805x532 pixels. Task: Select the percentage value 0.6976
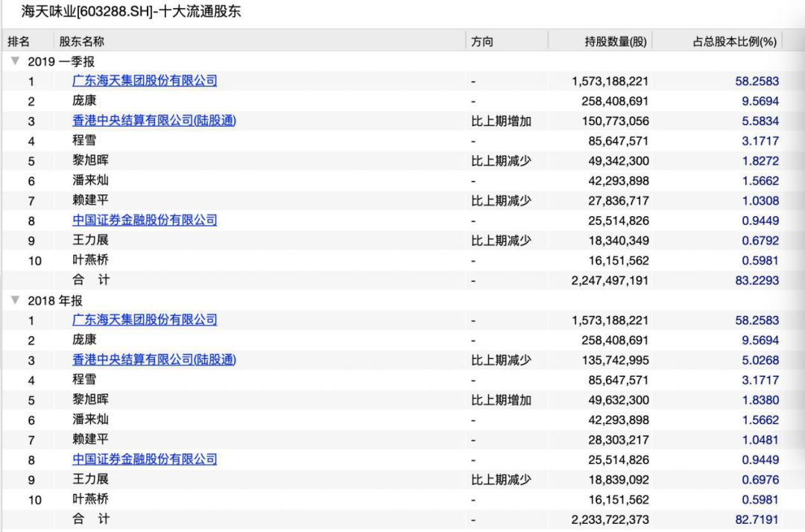[760, 480]
